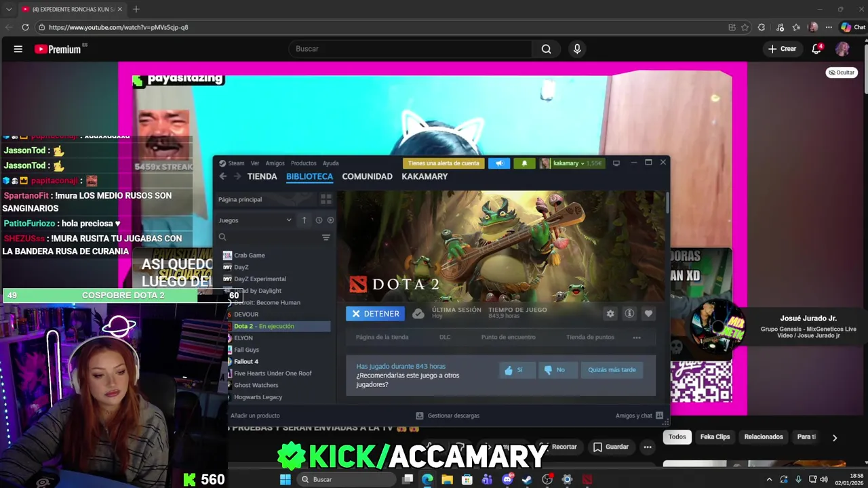Open a new browser tab
Screen dimensions: 868x488
136,9
